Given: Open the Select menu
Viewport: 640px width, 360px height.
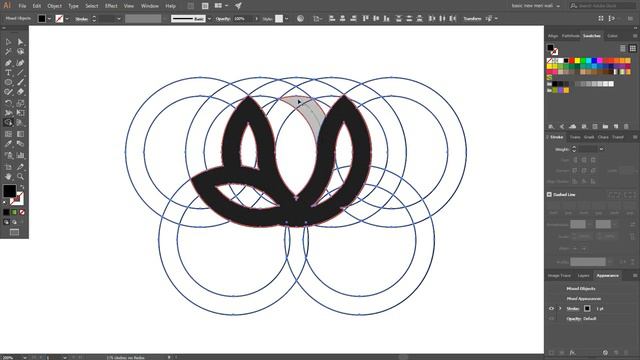Looking at the screenshot, I should click(92, 6).
